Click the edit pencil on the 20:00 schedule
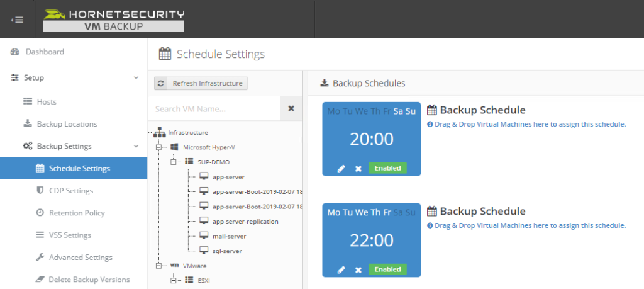Viewport: 644px width, 289px height. point(341,169)
